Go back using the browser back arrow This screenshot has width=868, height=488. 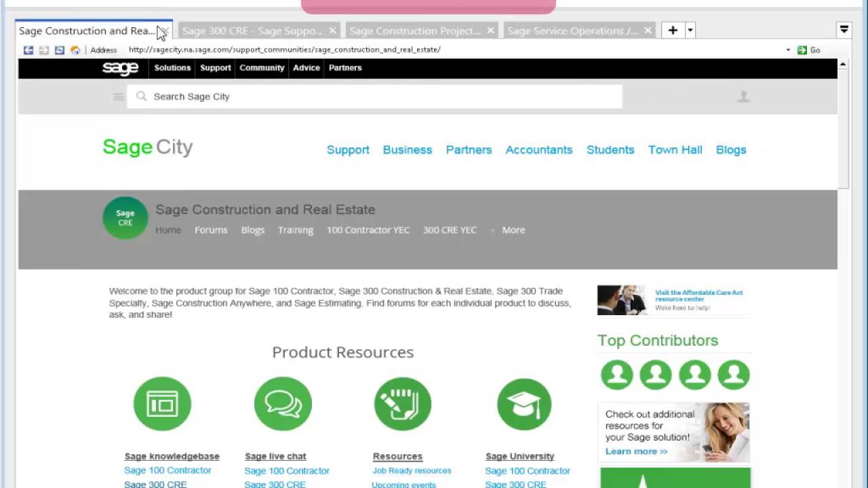28,50
